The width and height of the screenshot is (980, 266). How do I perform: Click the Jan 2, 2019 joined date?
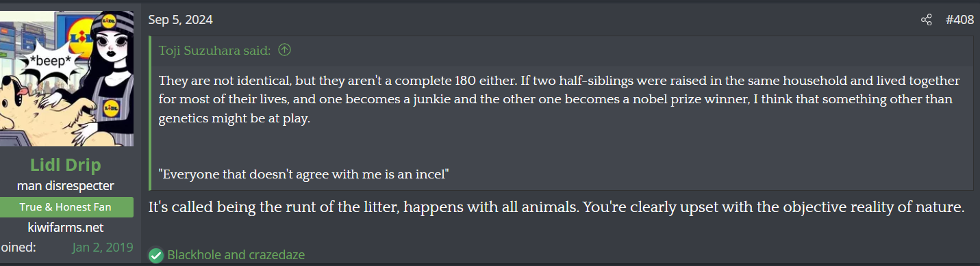(x=103, y=247)
